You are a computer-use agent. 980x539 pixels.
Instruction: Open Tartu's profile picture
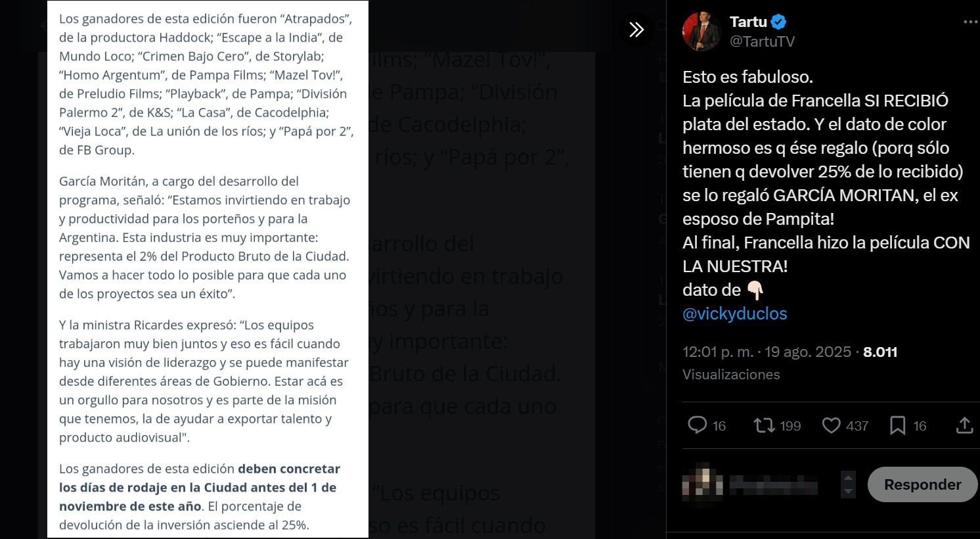[702, 32]
